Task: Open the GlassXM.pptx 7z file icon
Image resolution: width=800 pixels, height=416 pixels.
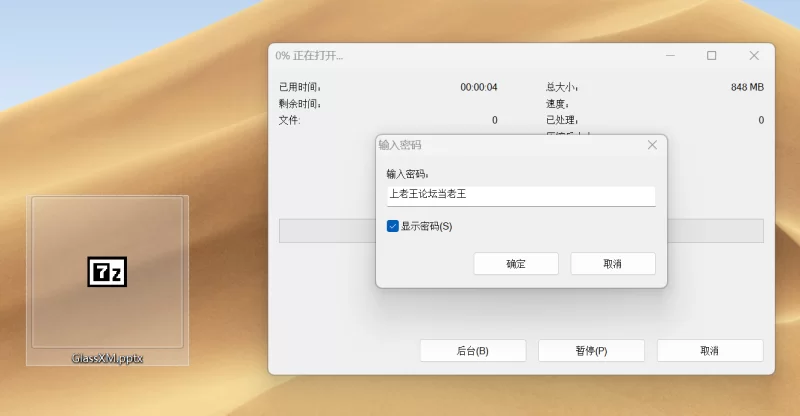Action: (x=107, y=272)
